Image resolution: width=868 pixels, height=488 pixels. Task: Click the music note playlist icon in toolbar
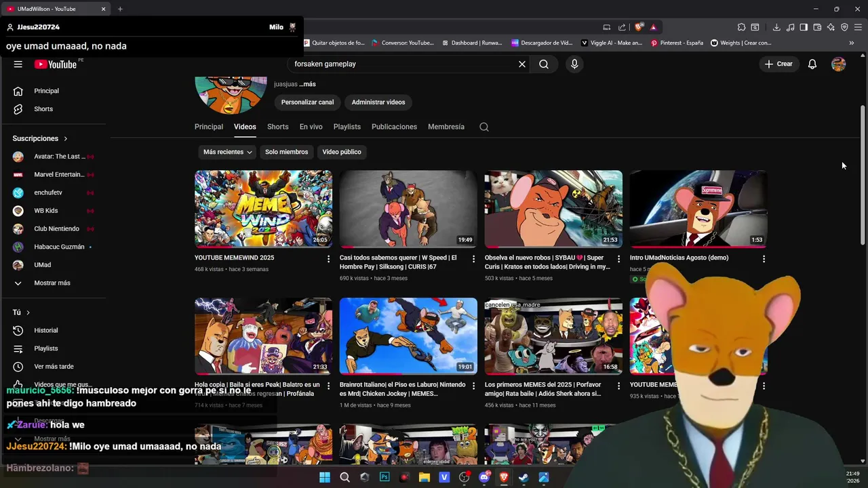coord(790,27)
